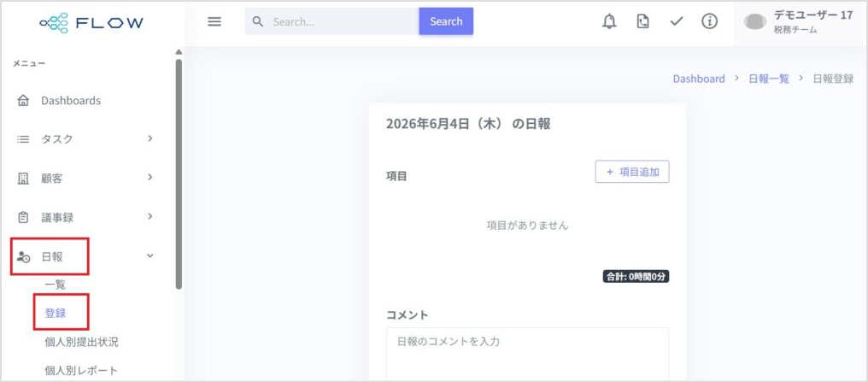Click the phone document icon in header
Screen dimensions: 868x382
point(642,21)
